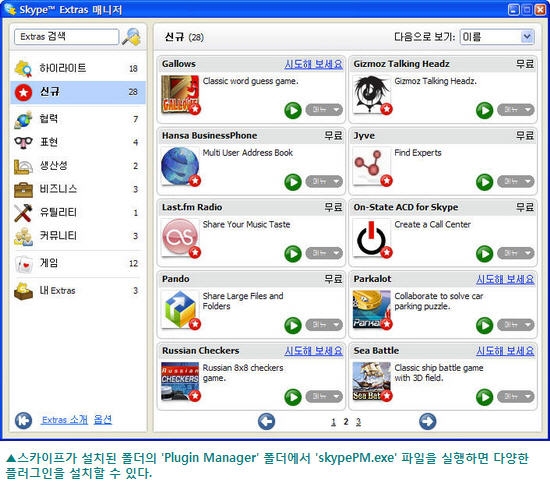Click the Gizmoz Talking Headz icon
550x489 pixels.
(x=371, y=94)
